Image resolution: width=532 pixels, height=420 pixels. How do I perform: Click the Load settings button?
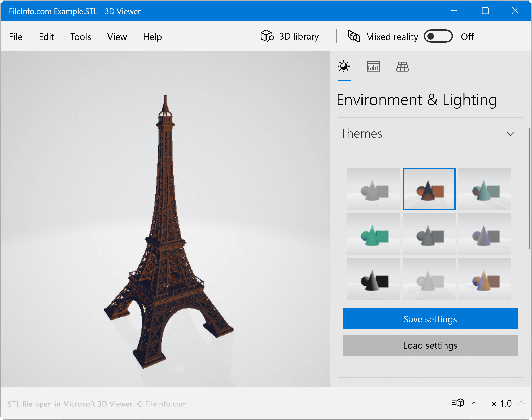point(430,345)
